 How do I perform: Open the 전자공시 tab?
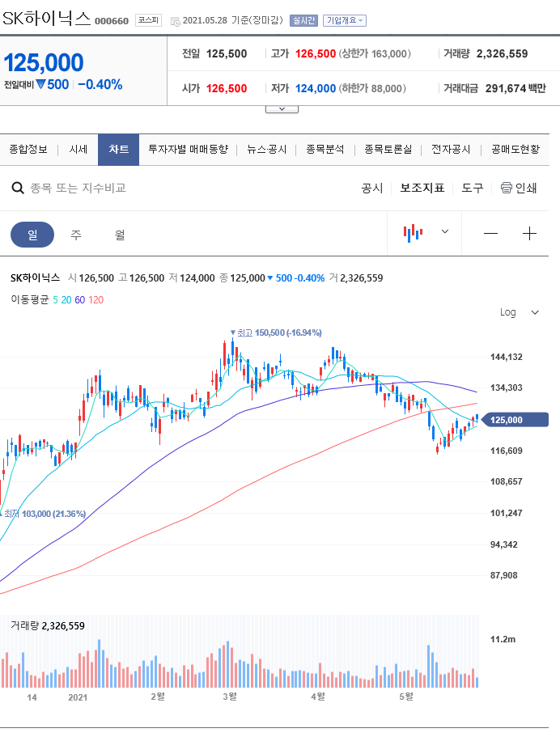click(x=451, y=150)
